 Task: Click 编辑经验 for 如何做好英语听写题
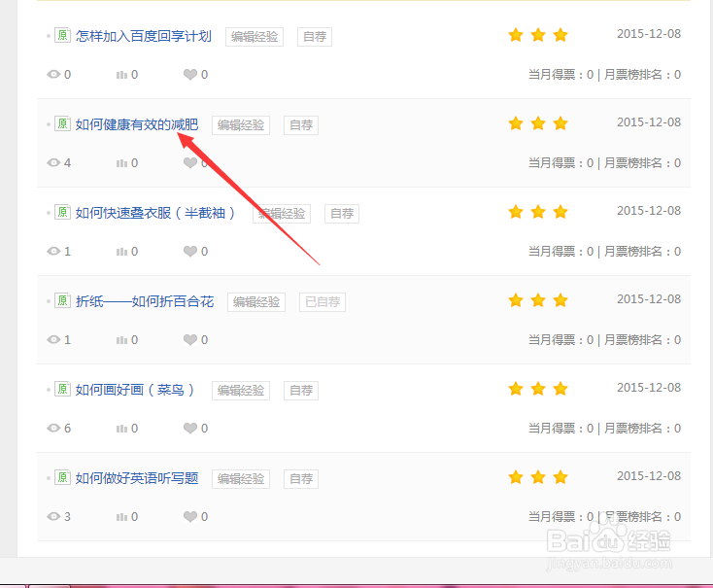click(x=241, y=479)
